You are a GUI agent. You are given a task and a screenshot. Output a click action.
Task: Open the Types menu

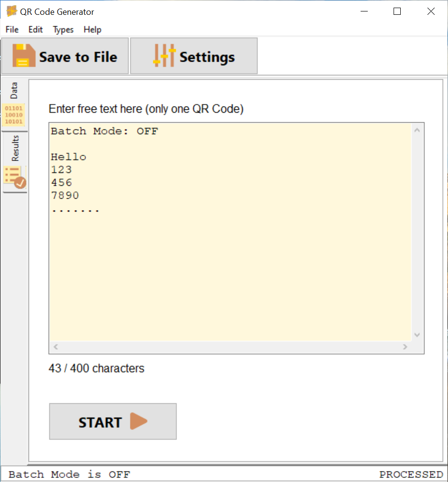(x=63, y=30)
